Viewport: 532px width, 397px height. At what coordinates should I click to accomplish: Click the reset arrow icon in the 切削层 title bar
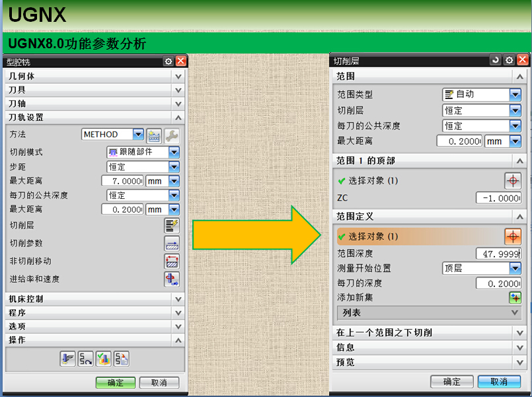(496, 60)
